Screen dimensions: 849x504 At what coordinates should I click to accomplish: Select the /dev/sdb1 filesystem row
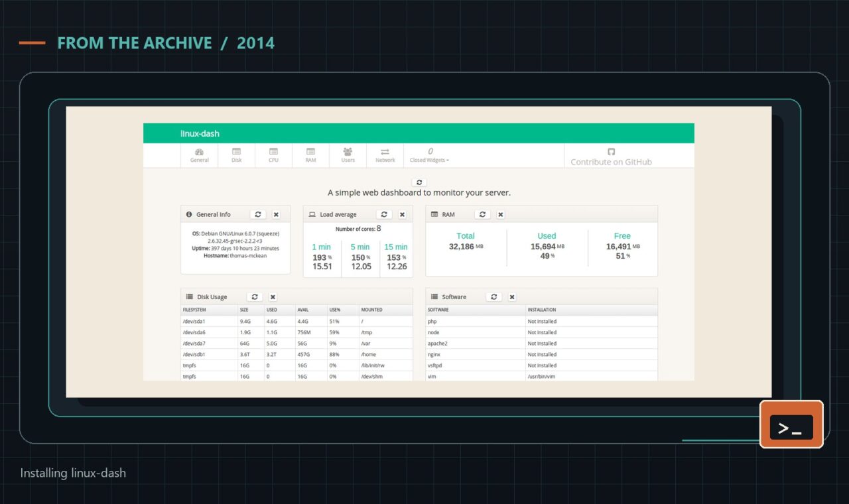tap(296, 354)
